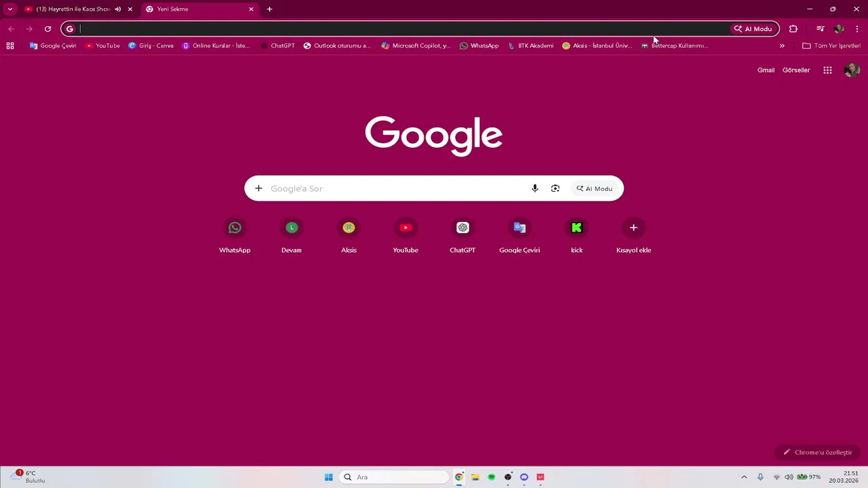Mute the audio on the YouTube tab
This screenshot has height=488, width=868.
coord(118,9)
